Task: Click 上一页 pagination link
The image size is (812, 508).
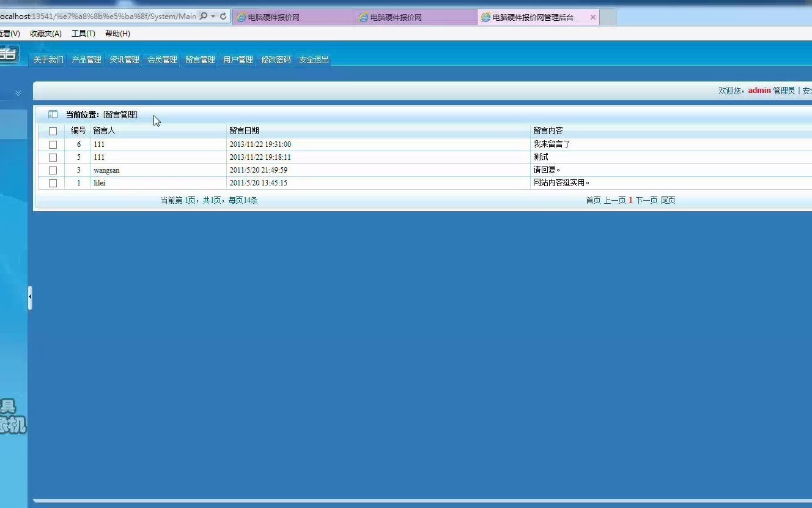Action: tap(615, 200)
